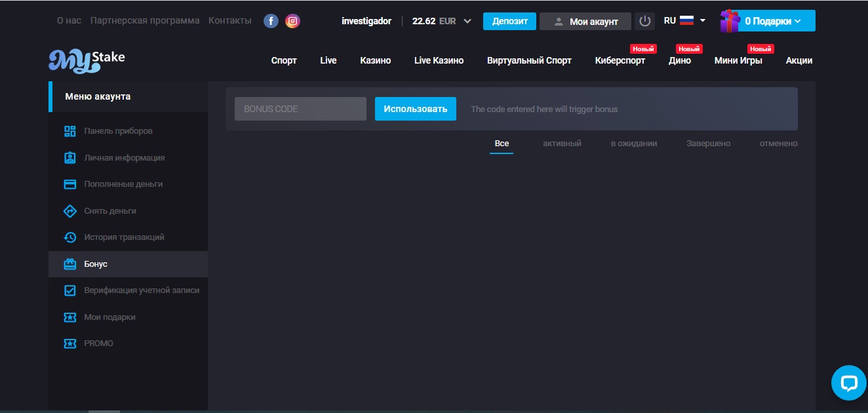Image resolution: width=868 pixels, height=413 pixels.
Task: Open the RU language selector arrow
Action: point(703,20)
